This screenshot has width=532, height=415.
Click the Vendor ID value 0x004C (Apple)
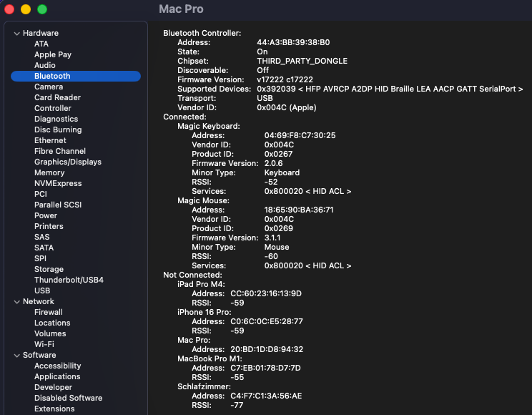[x=286, y=107]
